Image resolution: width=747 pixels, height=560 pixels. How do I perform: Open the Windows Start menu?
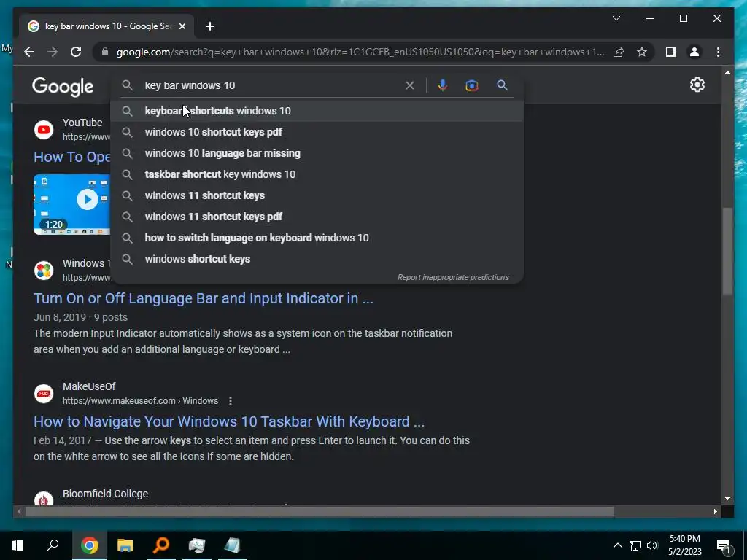tap(18, 545)
